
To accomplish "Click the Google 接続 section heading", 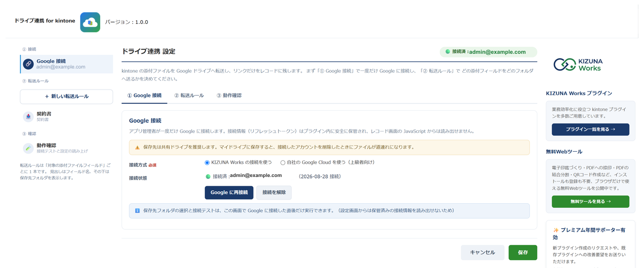I will click(145, 121).
